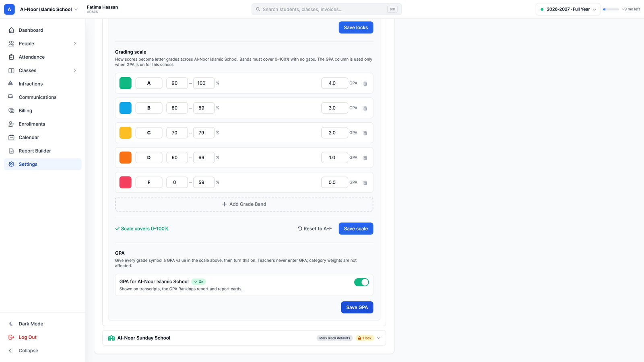Open the Calendar page
Image resolution: width=644 pixels, height=362 pixels.
click(43, 138)
